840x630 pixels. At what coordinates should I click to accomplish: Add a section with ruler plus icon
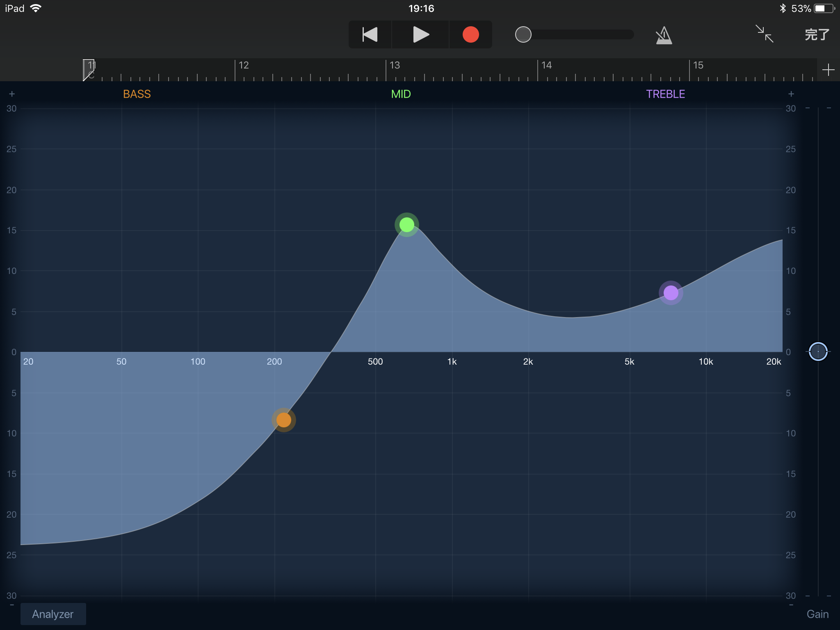(x=828, y=70)
